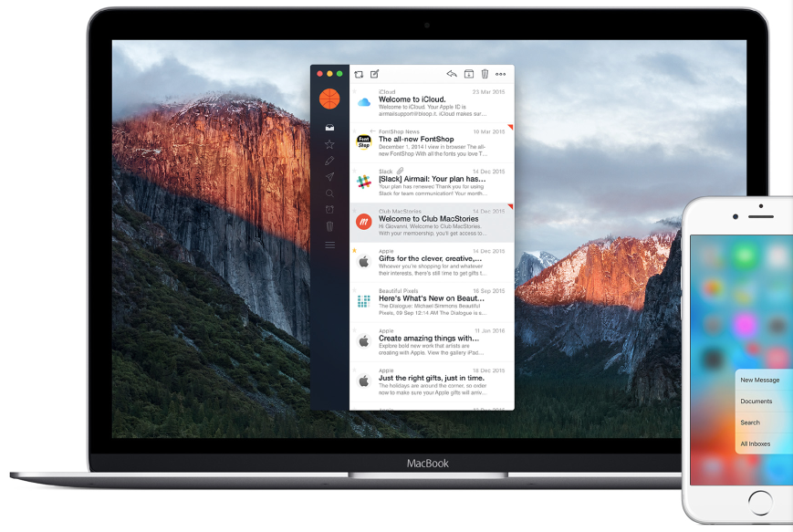This screenshot has width=793, height=532.
Task: Click the paperclip attachment icon on the Slack email
Action: [x=400, y=171]
